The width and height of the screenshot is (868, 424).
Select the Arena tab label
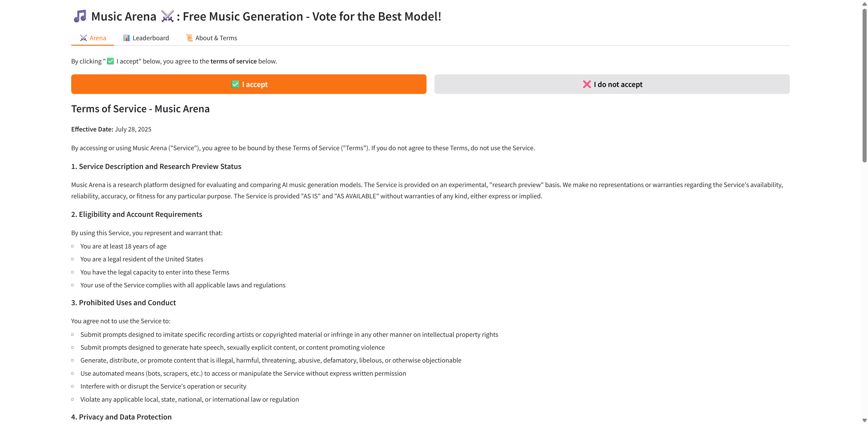click(98, 38)
